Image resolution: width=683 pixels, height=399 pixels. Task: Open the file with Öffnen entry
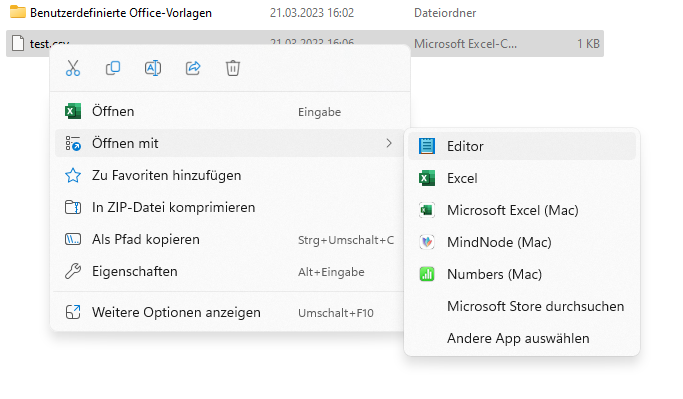click(x=230, y=112)
